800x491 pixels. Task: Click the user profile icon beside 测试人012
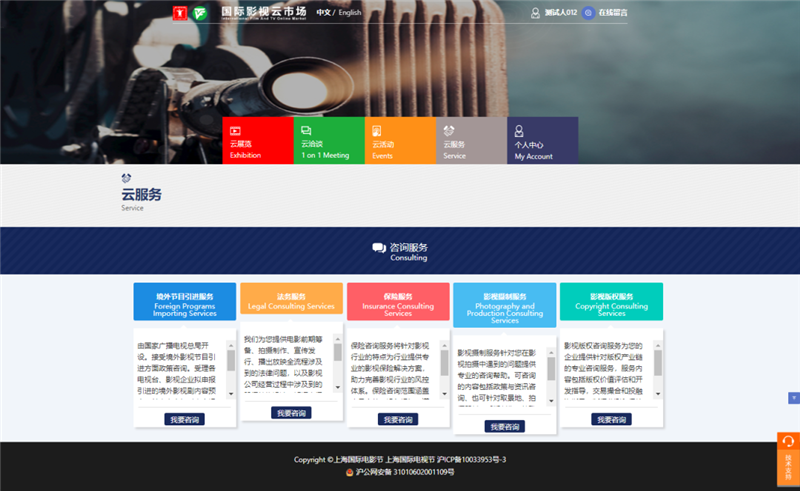(535, 13)
